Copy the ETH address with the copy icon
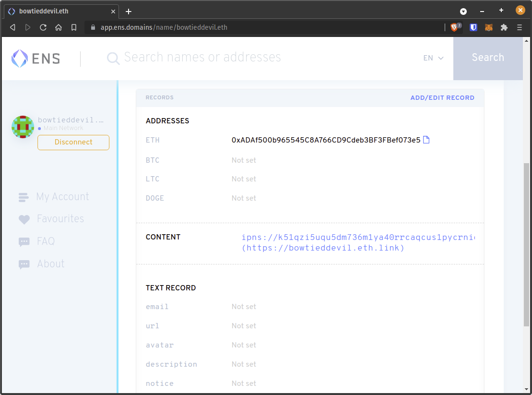This screenshot has height=395, width=532. [426, 140]
